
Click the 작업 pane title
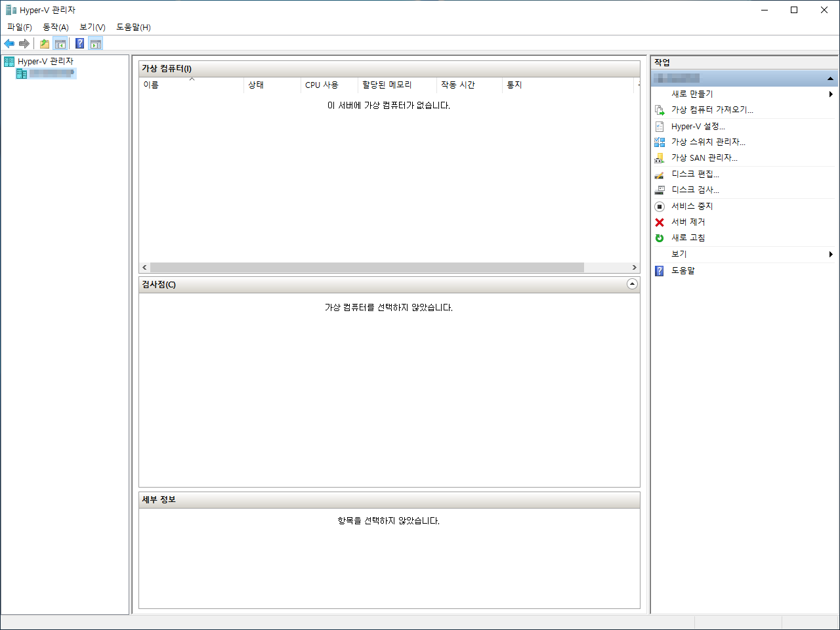(662, 62)
